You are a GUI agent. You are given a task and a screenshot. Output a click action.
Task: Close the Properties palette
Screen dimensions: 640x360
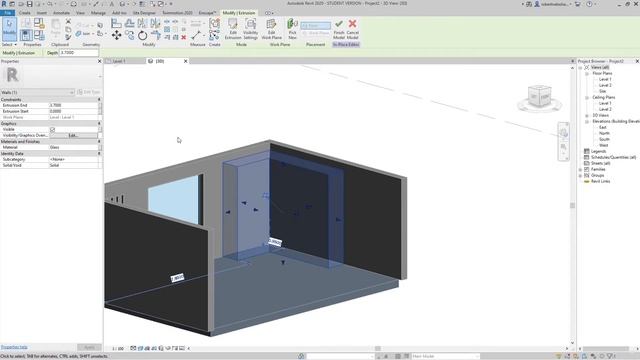[x=100, y=61]
